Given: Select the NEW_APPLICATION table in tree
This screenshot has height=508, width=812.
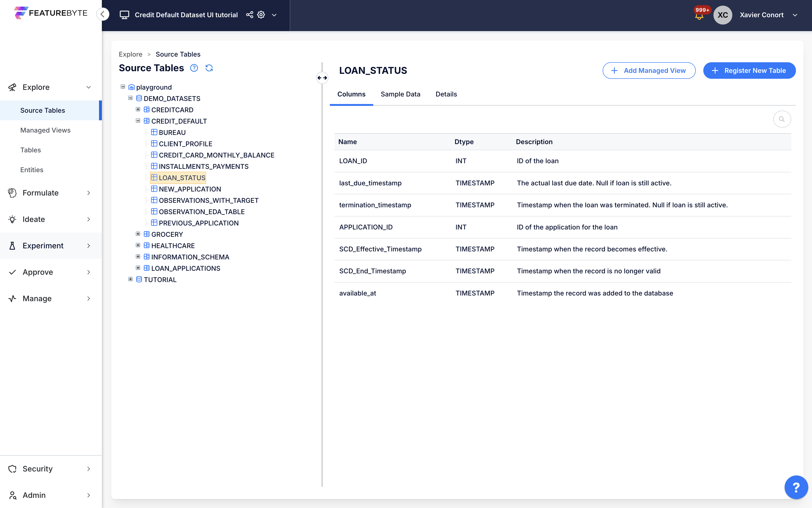Looking at the screenshot, I should [189, 189].
